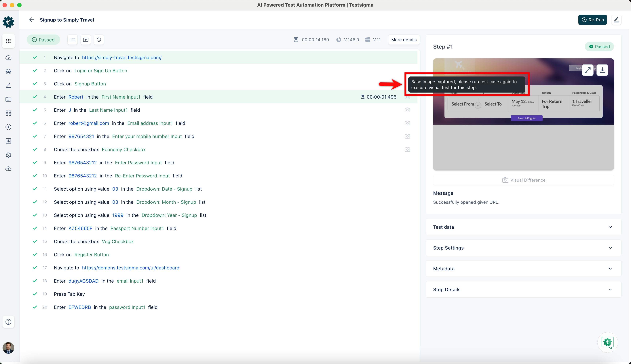Click the 1999 year value

[x=118, y=215]
